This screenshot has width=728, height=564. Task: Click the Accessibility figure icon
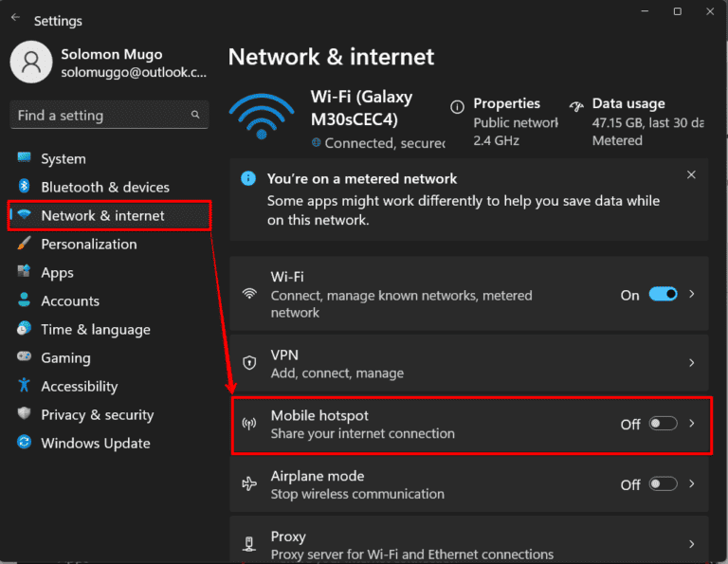point(24,386)
